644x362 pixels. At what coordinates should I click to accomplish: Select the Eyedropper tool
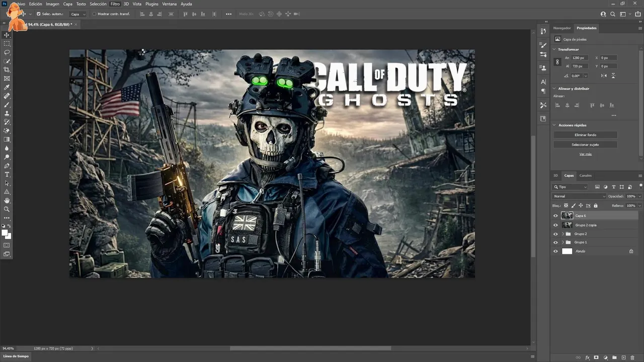7,87
